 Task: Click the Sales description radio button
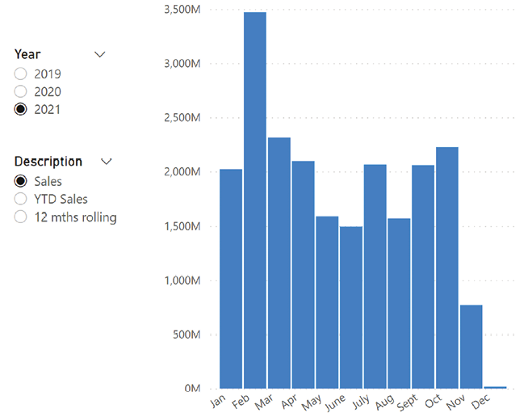point(20,181)
